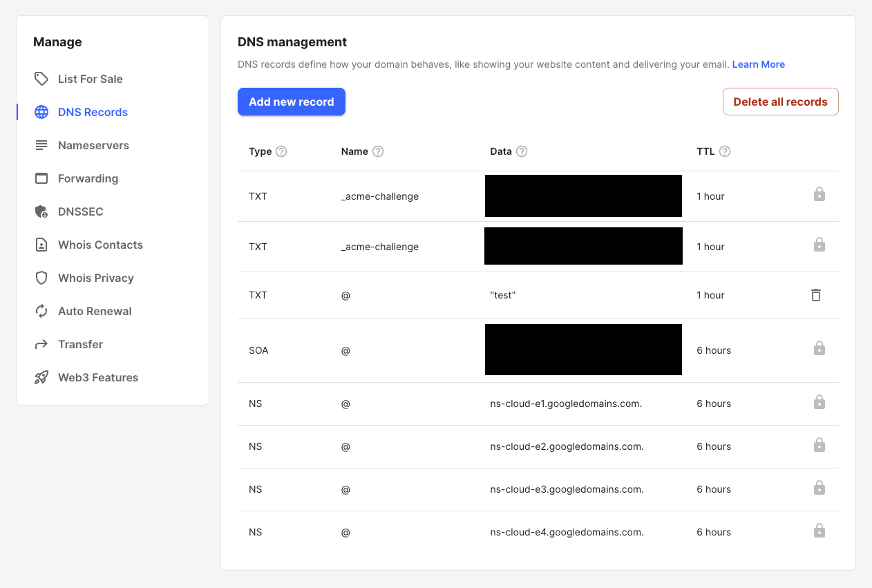Click lock icon on SOA record

[819, 349]
